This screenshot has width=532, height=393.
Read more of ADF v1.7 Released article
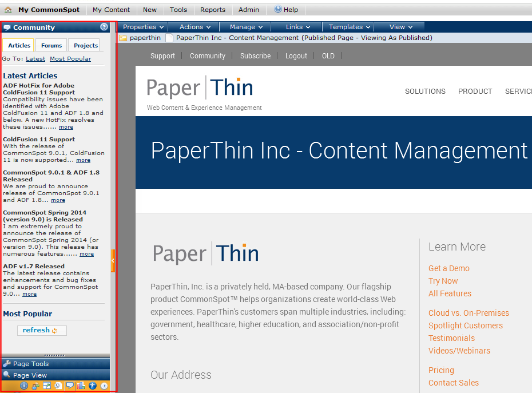[30, 294]
